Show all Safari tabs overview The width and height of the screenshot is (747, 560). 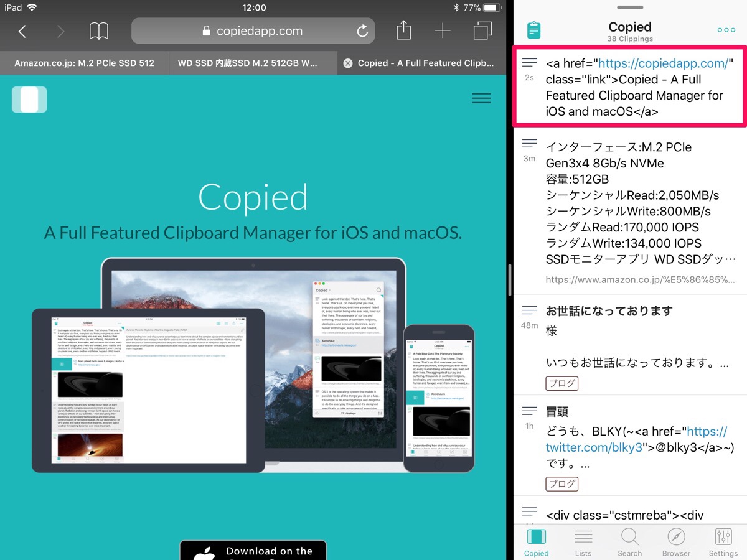click(482, 31)
